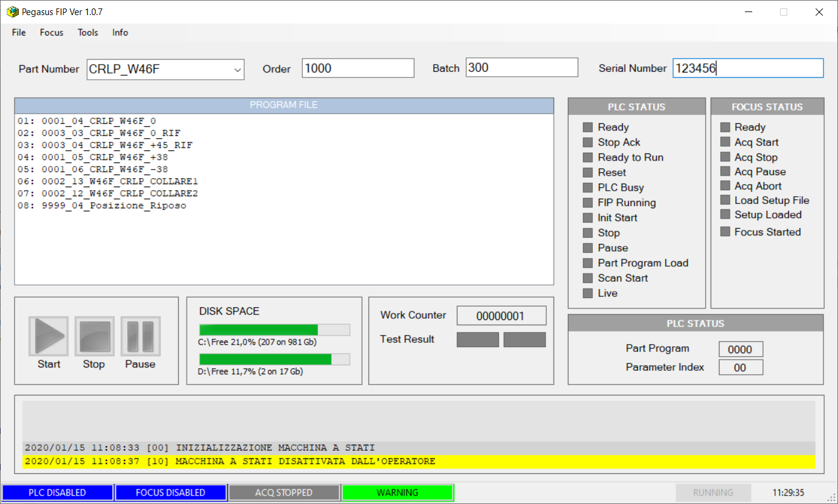
Task: Click the PLC Busy status indicator
Action: click(x=587, y=188)
